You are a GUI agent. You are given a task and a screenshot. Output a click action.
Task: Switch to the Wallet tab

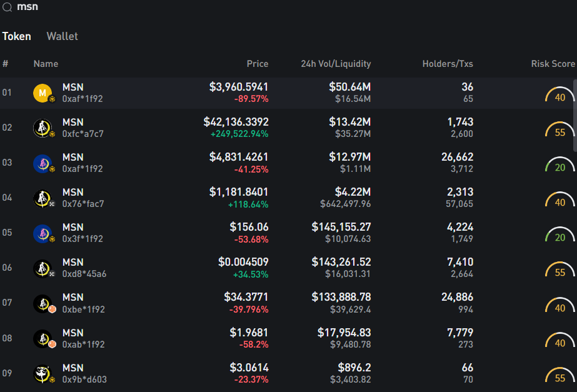[62, 36]
